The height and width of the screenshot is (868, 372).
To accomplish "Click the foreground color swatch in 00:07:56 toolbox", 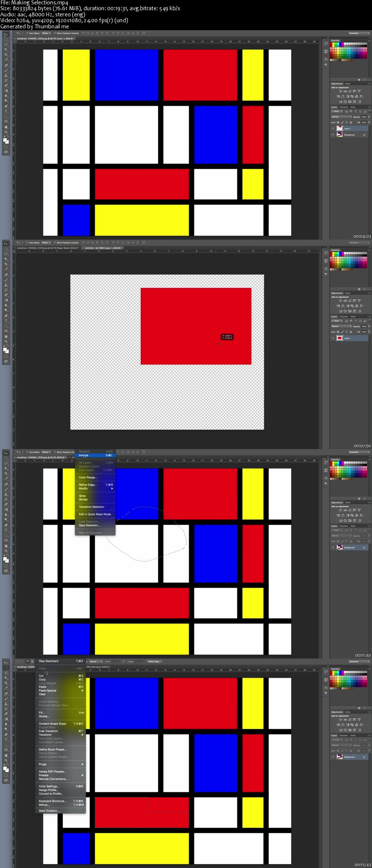I will click(x=5, y=349).
